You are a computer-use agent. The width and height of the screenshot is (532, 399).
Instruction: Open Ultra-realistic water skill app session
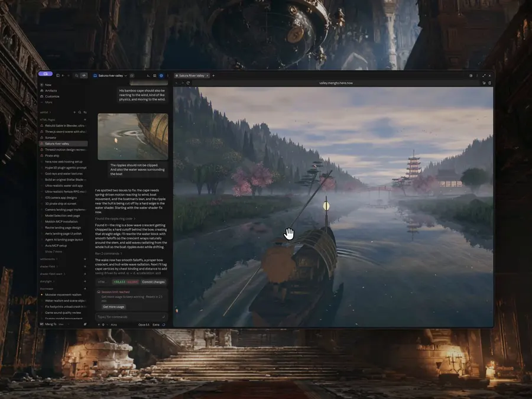pos(64,186)
